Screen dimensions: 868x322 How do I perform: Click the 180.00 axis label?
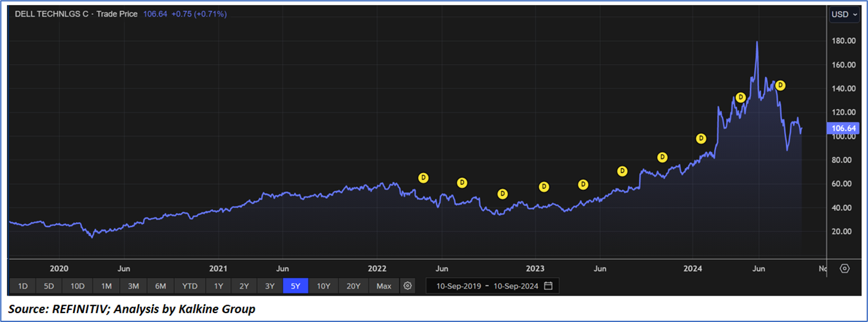(x=844, y=41)
